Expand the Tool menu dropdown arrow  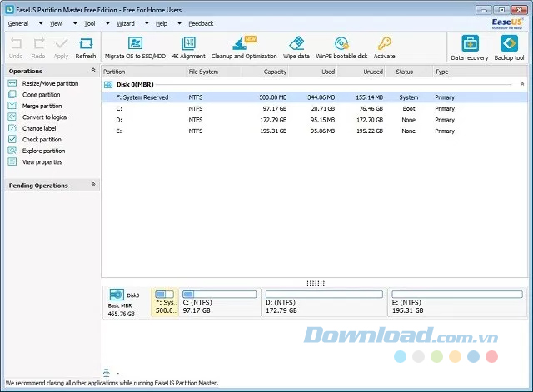click(107, 24)
